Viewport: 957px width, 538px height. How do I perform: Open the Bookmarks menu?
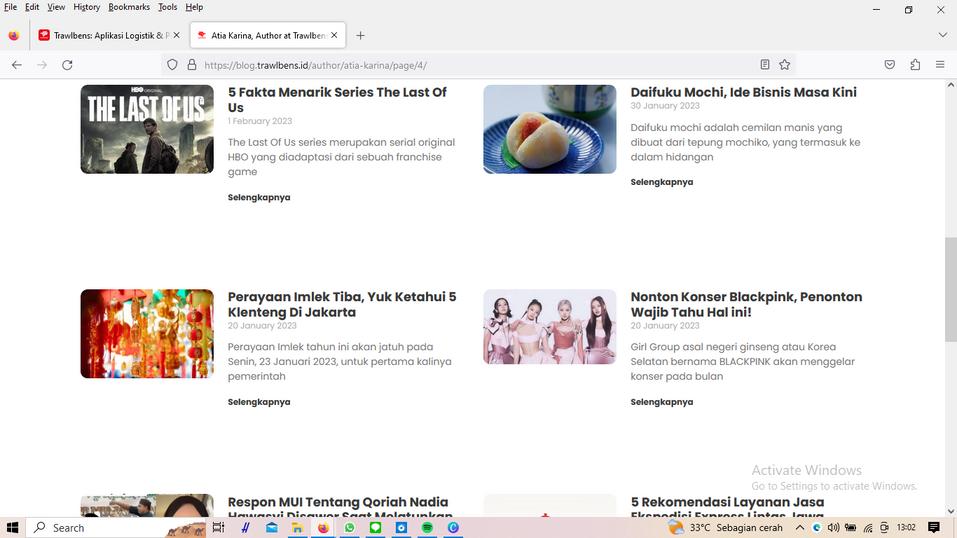[x=129, y=7]
